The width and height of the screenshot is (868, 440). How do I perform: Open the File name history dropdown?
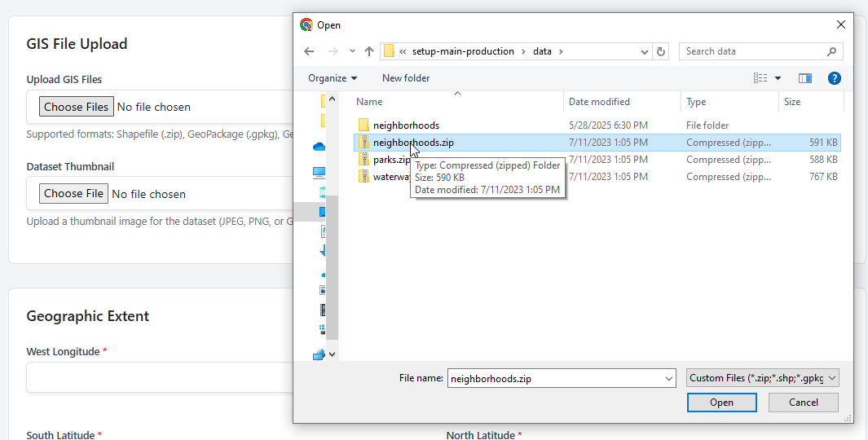point(669,378)
